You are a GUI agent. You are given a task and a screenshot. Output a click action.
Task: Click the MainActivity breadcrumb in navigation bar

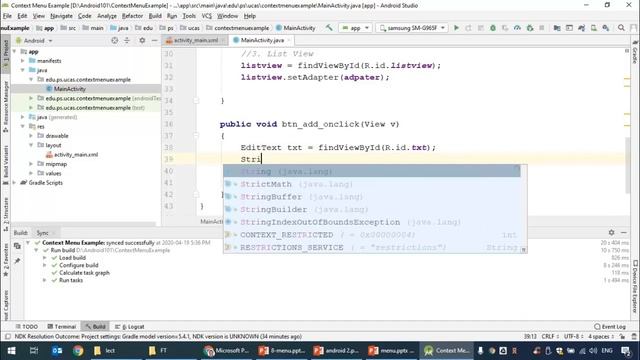pyautogui.click(x=296, y=28)
